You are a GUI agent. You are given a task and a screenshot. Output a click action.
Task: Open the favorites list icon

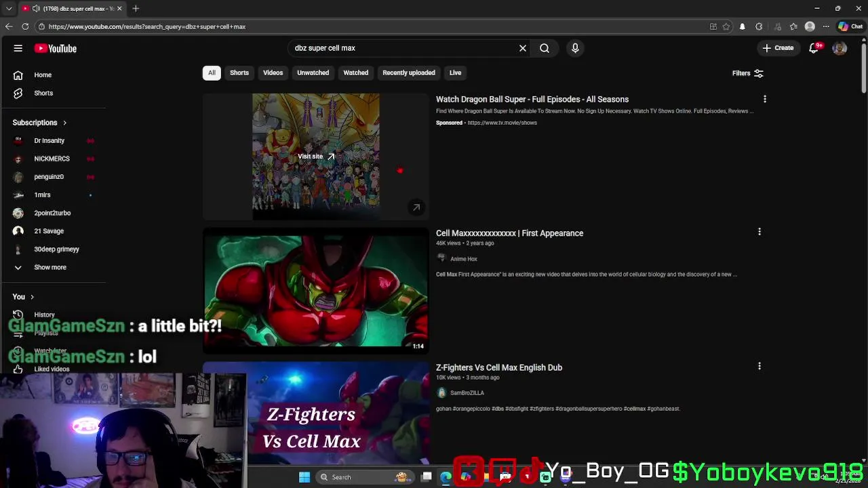point(793,26)
